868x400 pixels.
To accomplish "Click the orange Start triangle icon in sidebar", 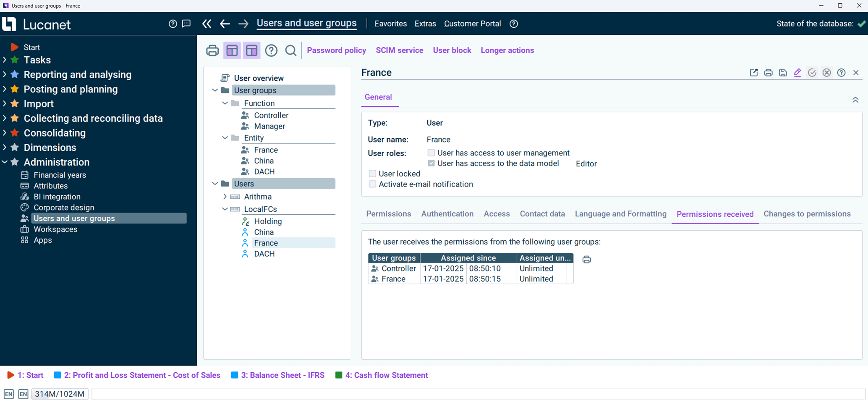I will pos(14,47).
